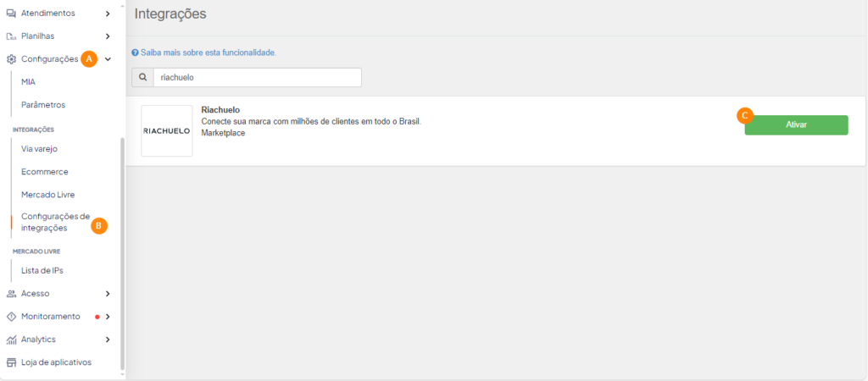Select Configurações de integrações

click(x=55, y=222)
